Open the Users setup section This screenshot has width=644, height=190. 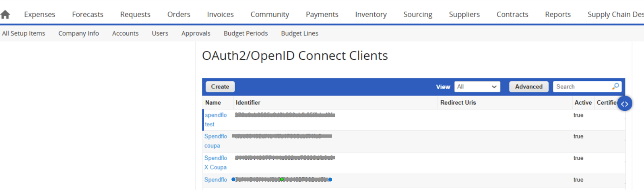coord(160,33)
